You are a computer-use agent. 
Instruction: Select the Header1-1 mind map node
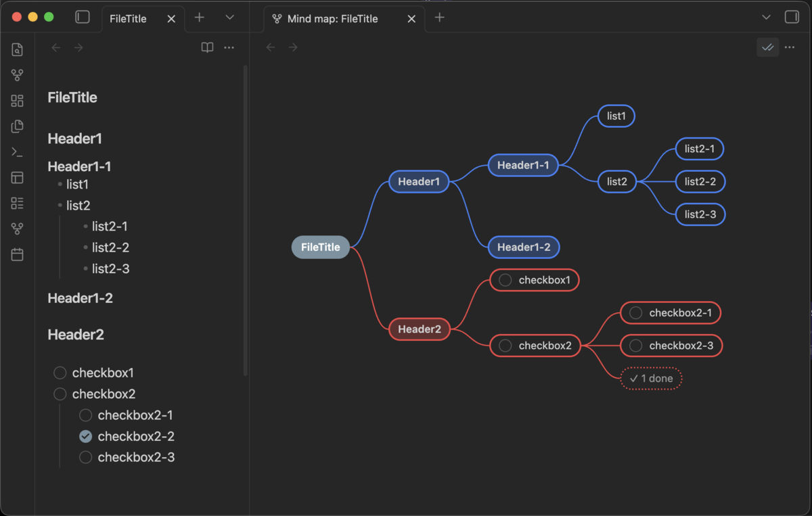pos(523,165)
